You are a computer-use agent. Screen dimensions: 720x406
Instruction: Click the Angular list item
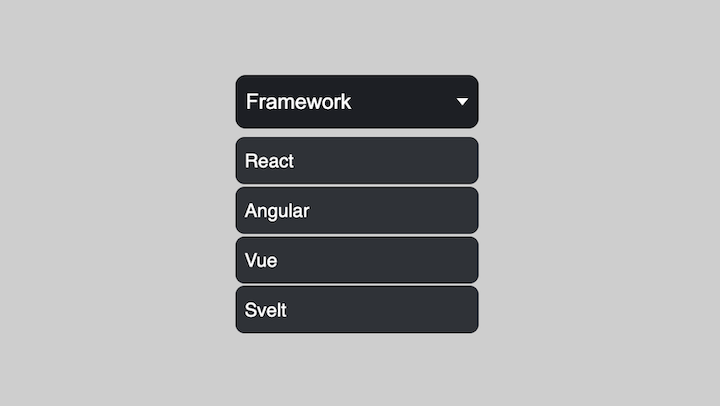click(x=356, y=211)
